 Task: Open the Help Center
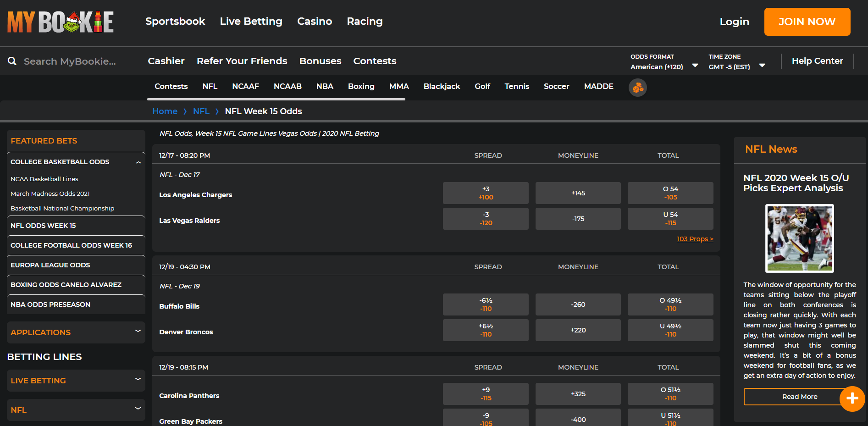coord(817,61)
